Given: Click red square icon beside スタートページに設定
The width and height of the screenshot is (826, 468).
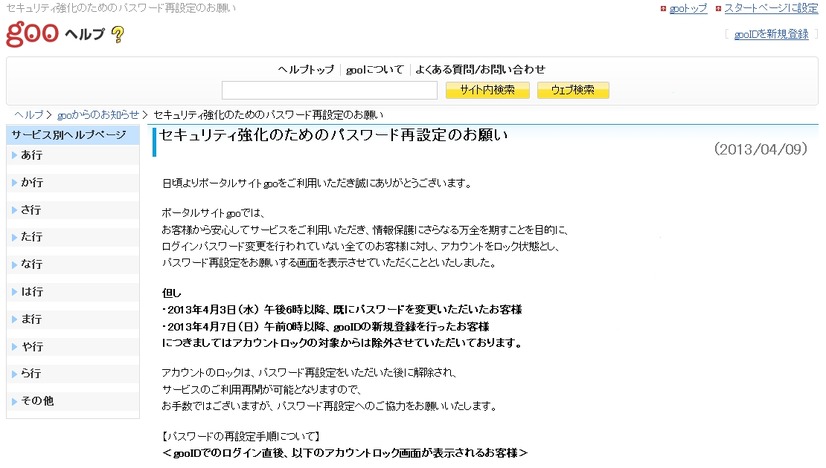Looking at the screenshot, I should [x=718, y=8].
